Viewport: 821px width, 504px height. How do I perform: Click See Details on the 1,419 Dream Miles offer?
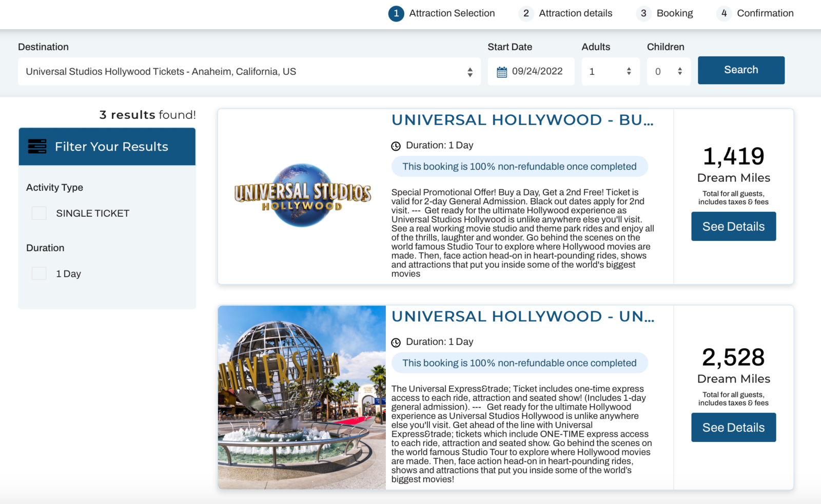[x=733, y=226]
